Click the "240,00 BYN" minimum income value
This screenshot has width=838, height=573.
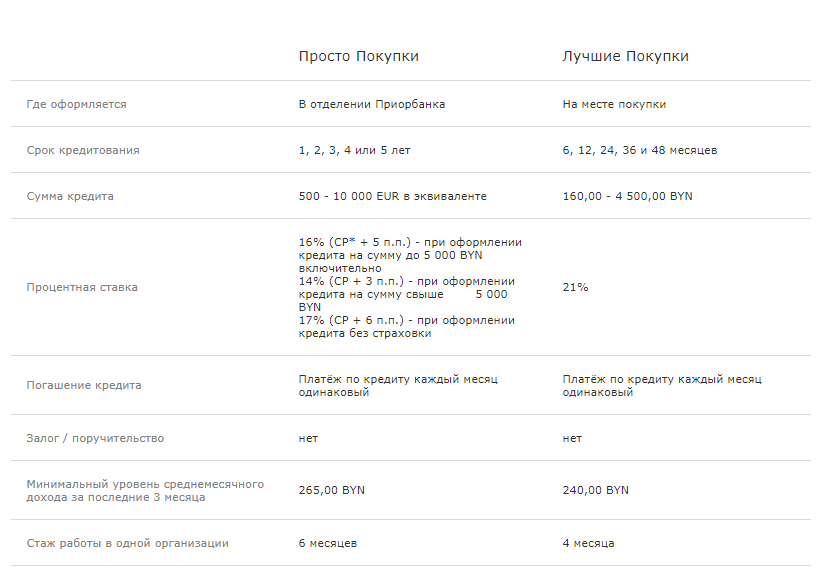pos(596,490)
